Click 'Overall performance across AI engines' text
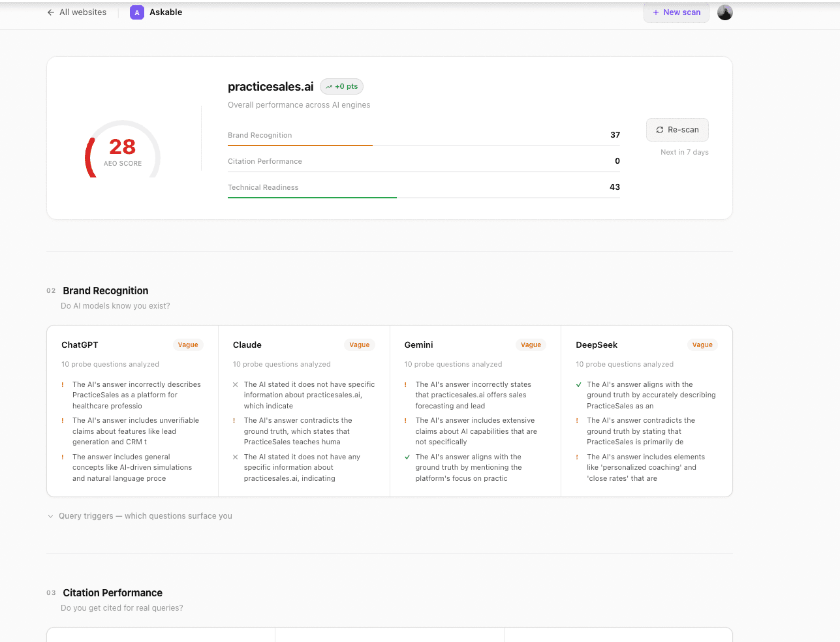The height and width of the screenshot is (642, 840). coord(299,105)
